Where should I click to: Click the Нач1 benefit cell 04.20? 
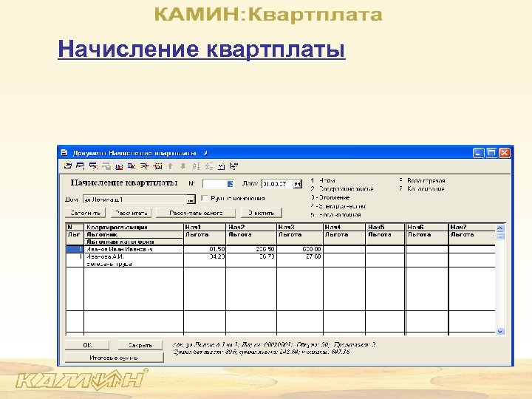(205, 257)
